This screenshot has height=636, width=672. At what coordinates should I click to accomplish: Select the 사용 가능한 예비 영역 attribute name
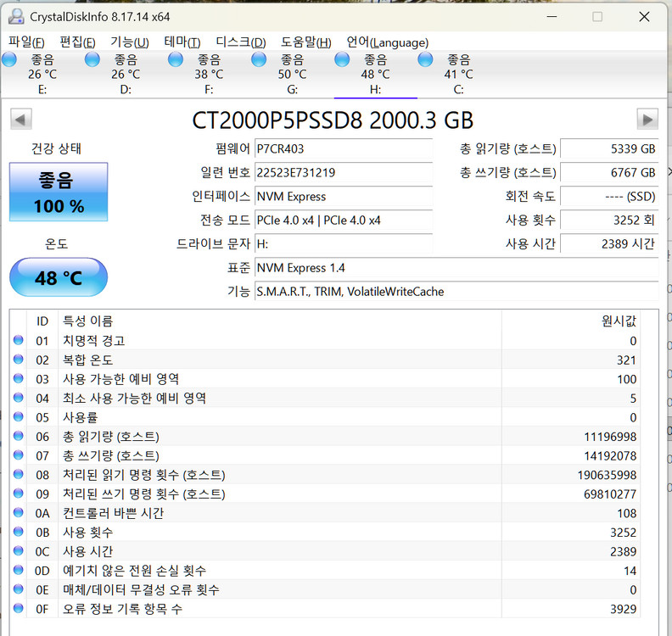point(120,379)
